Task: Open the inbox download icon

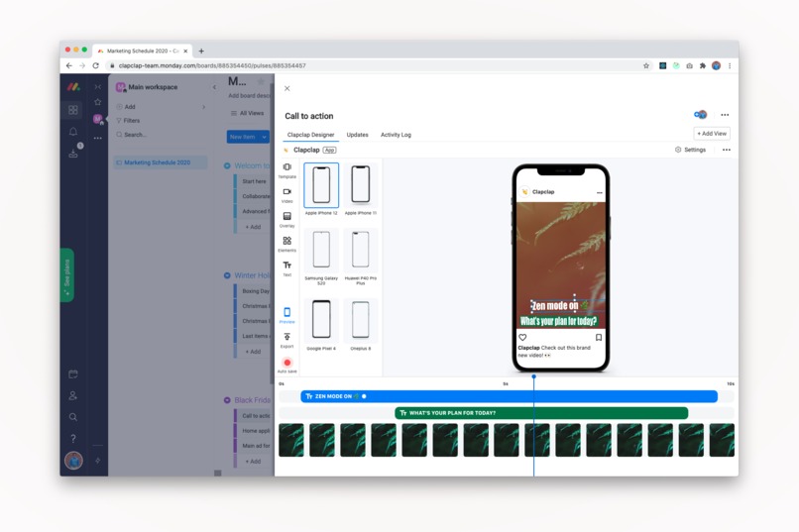Action: click(x=73, y=154)
